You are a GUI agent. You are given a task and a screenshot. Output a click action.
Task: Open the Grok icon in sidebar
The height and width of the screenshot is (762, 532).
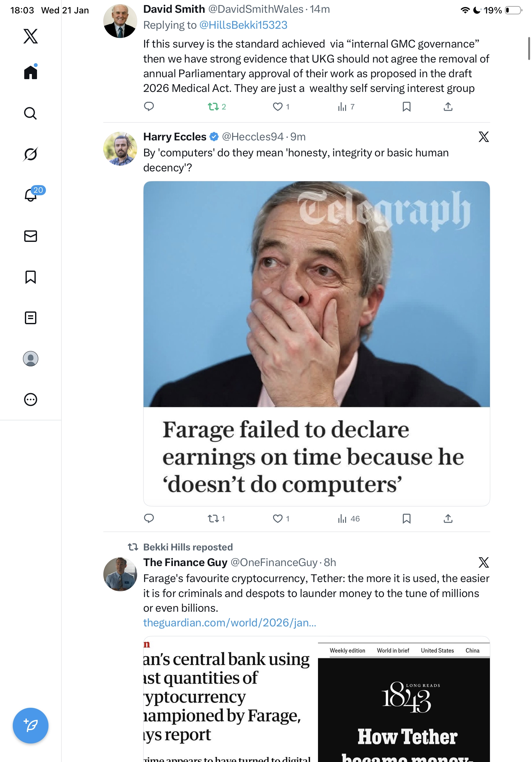pos(31,154)
